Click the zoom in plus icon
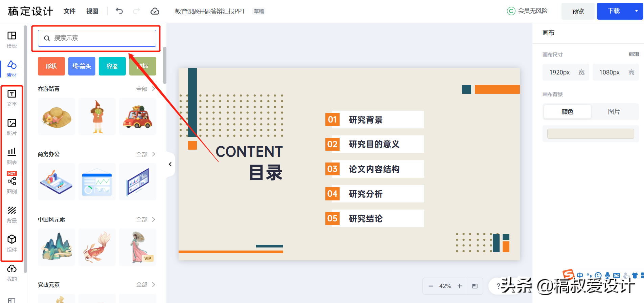 460,286
